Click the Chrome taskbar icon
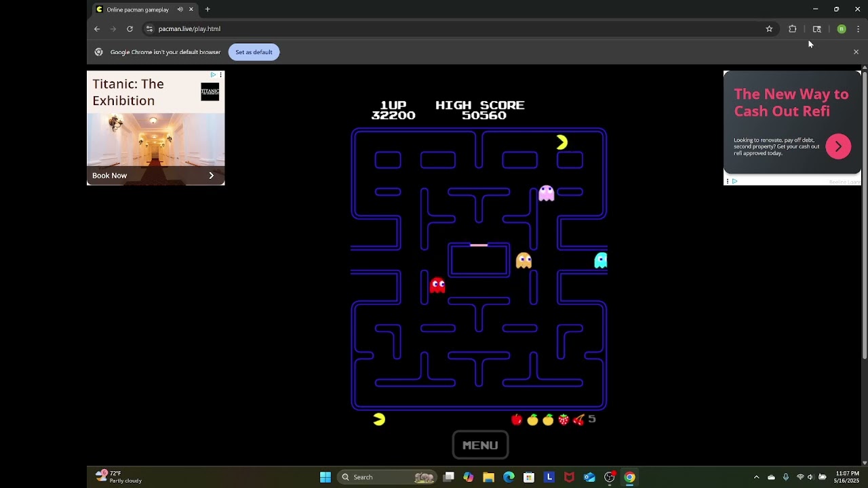The height and width of the screenshot is (488, 868). [630, 477]
